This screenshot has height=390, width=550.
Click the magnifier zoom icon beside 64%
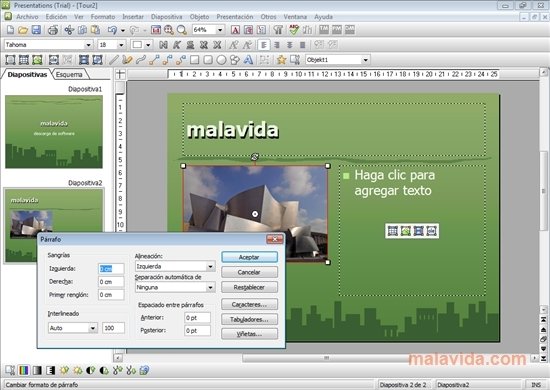(182, 30)
